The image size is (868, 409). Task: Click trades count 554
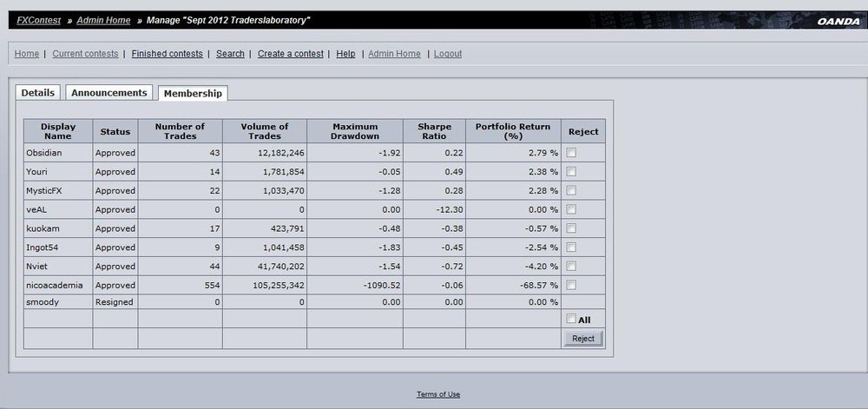(212, 285)
